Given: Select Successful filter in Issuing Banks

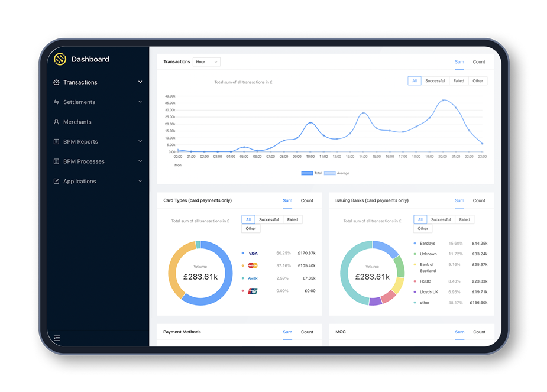Looking at the screenshot, I should click(x=441, y=220).
